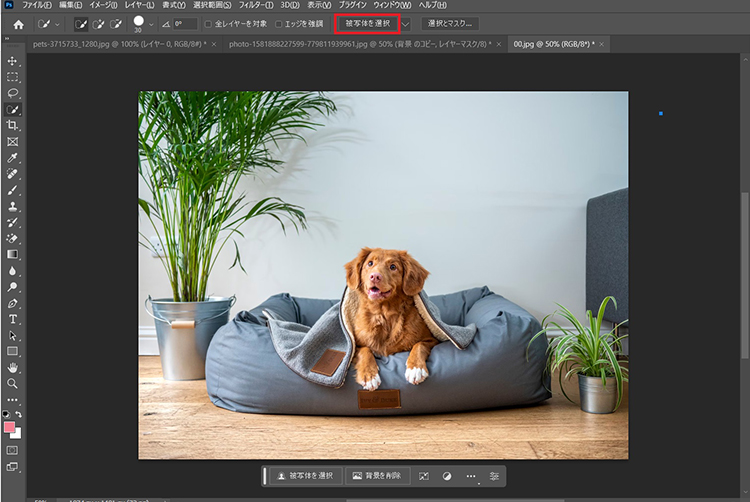The image size is (750, 502).
Task: Select the Brush tool
Action: click(12, 190)
